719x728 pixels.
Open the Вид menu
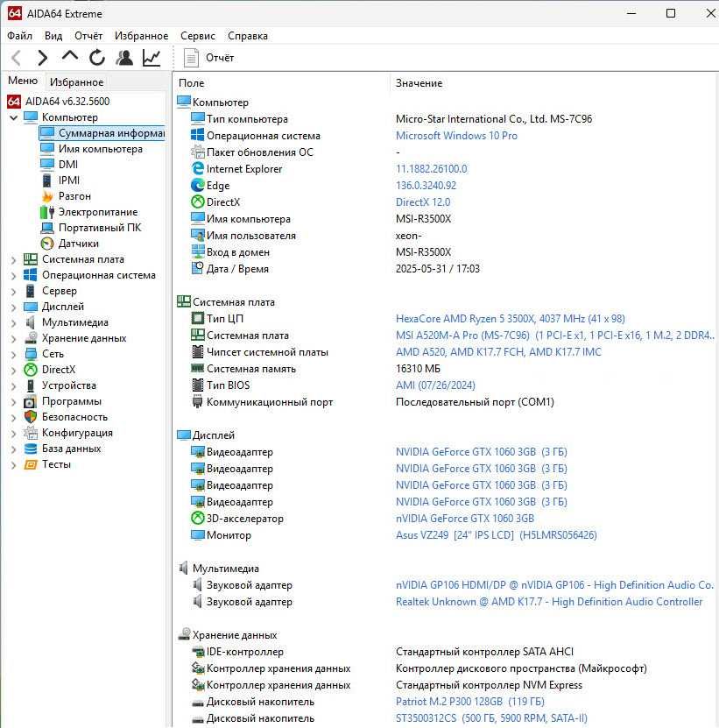coord(53,36)
